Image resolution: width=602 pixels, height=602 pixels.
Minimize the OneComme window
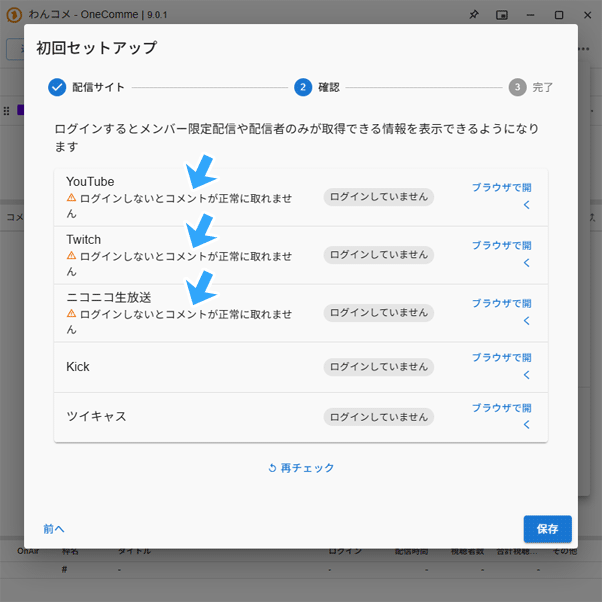(x=530, y=15)
